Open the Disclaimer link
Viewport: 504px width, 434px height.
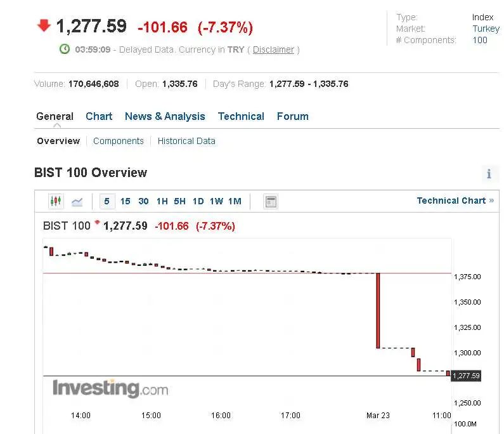click(x=273, y=49)
